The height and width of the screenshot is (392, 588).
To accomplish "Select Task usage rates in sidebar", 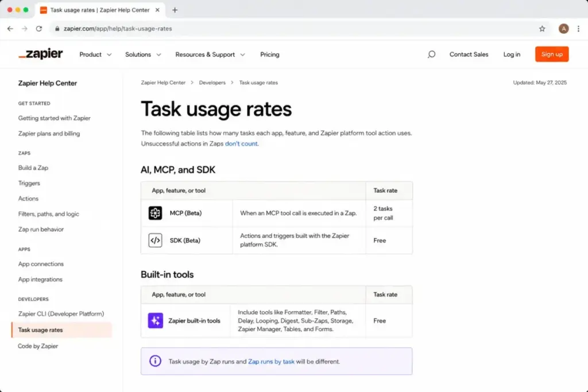I will click(x=61, y=330).
